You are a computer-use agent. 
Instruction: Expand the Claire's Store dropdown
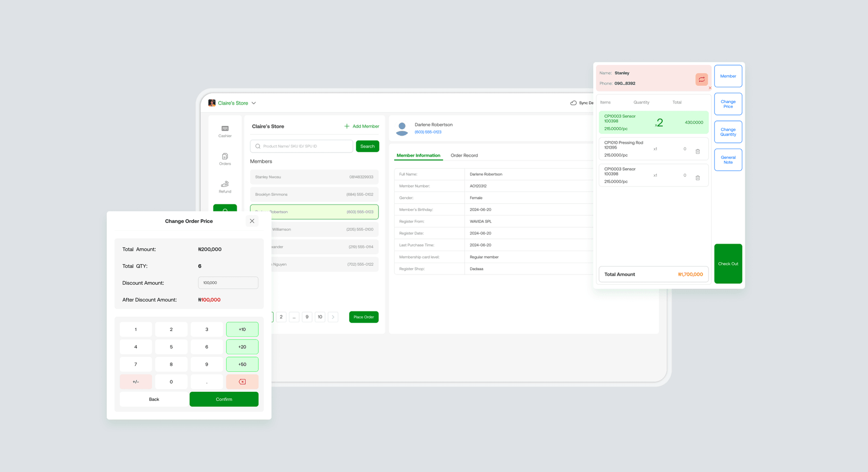(x=254, y=103)
